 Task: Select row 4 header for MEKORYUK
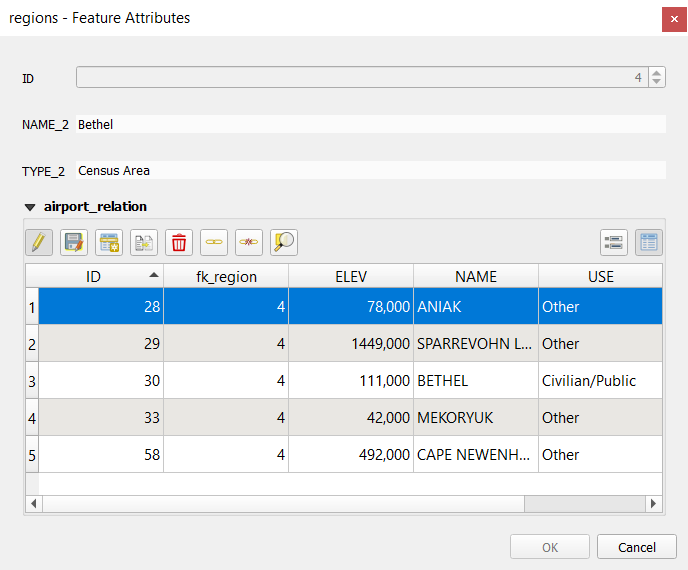pyautogui.click(x=32, y=418)
